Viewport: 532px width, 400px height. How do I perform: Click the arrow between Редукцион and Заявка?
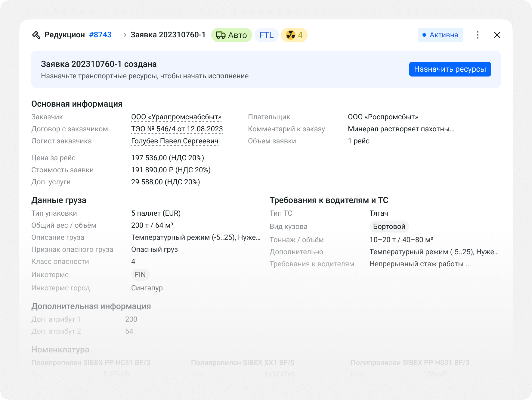tap(121, 35)
